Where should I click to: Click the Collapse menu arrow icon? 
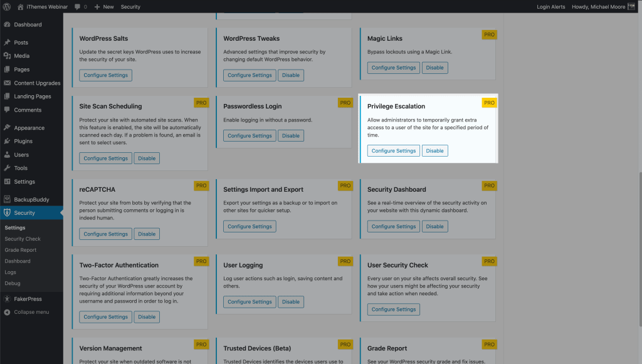click(7, 312)
